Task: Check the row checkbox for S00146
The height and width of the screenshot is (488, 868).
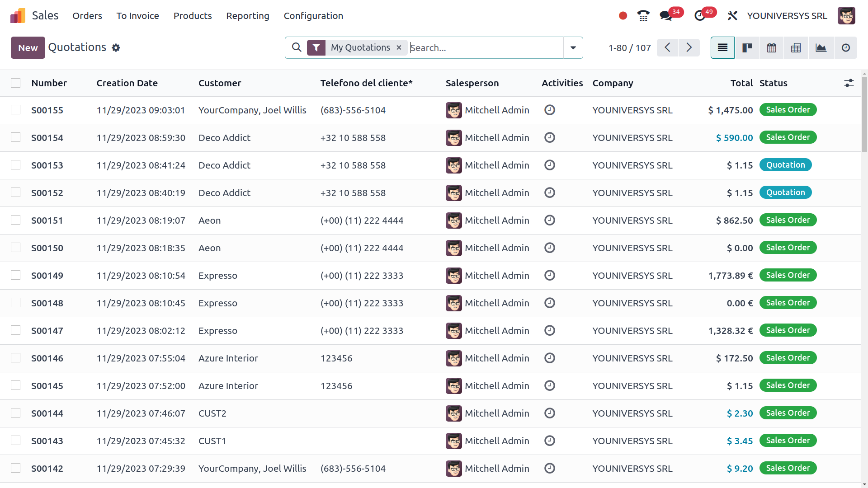Action: [x=16, y=358]
